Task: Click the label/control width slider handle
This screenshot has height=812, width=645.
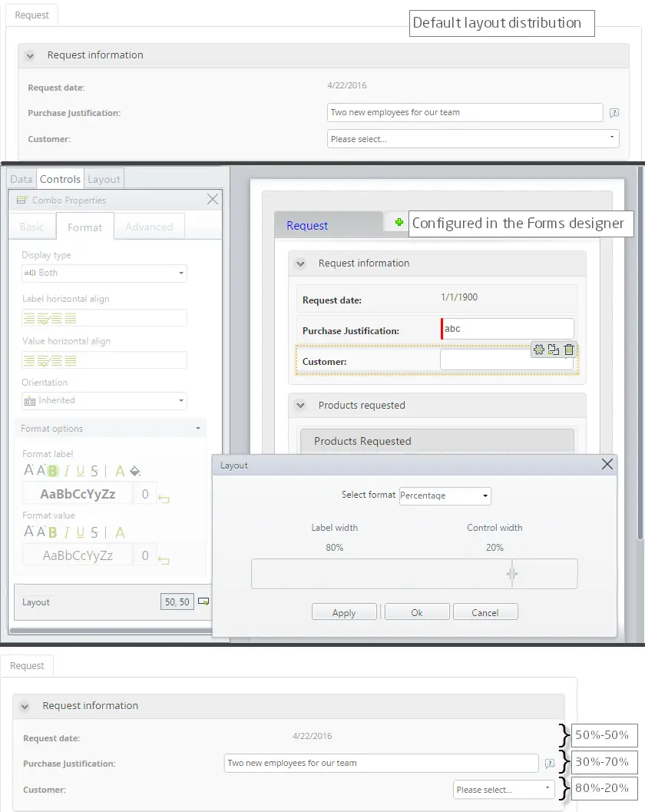Action: [x=512, y=573]
